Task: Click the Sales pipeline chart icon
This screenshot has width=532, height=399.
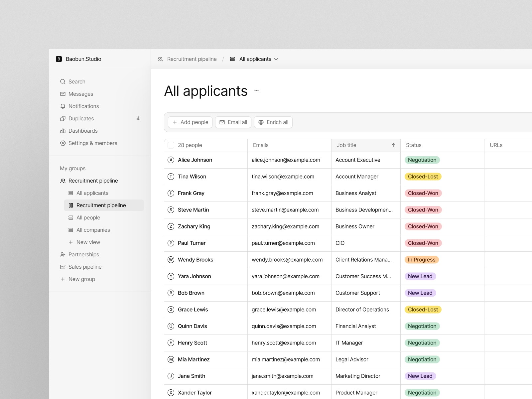Action: tap(63, 267)
